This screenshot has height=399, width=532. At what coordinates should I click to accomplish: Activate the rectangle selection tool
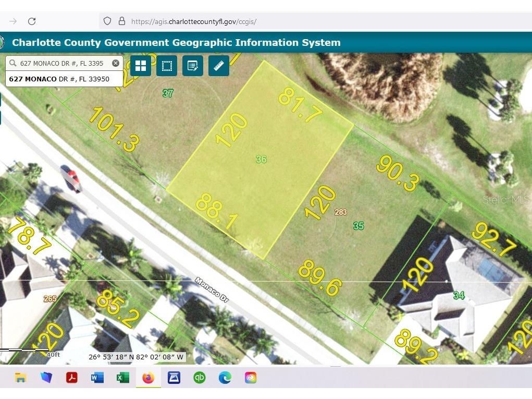(x=166, y=66)
